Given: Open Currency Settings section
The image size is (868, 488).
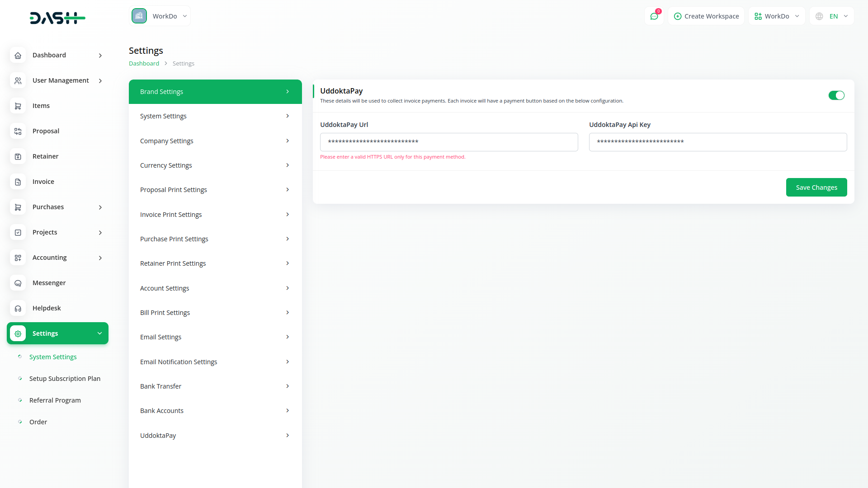Looking at the screenshot, I should click(x=215, y=165).
